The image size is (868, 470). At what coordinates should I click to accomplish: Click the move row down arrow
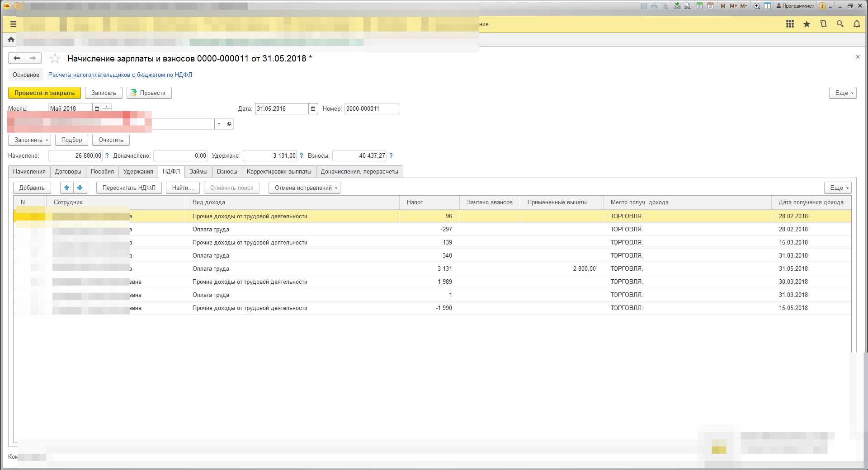pyautogui.click(x=80, y=188)
